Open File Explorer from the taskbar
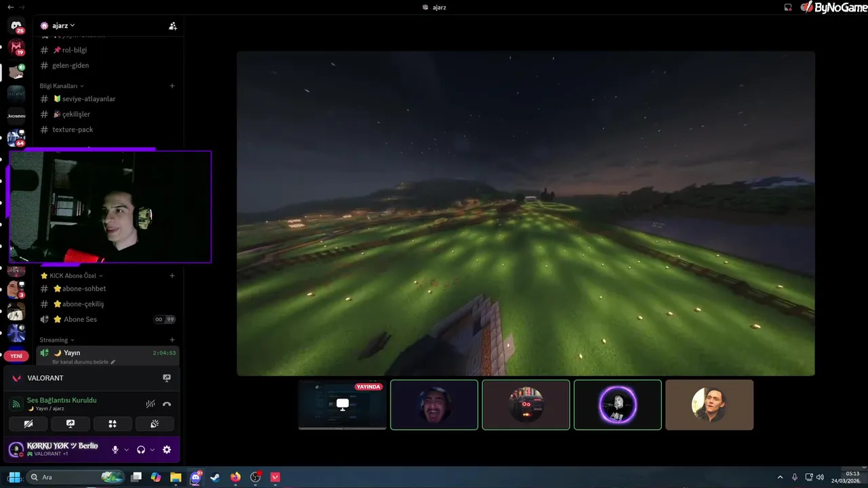Image resolution: width=868 pixels, height=488 pixels. [x=176, y=477]
